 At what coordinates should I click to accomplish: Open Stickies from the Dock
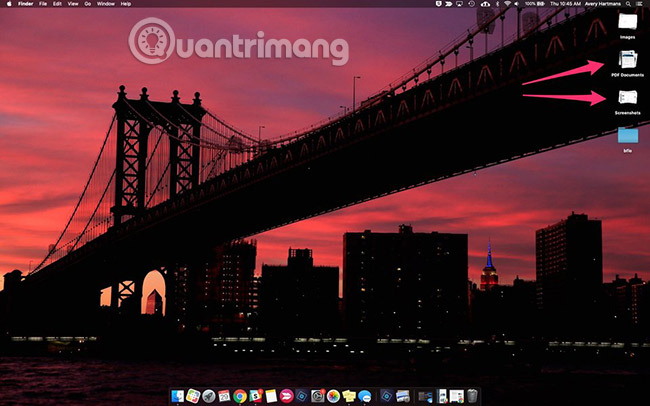click(349, 396)
